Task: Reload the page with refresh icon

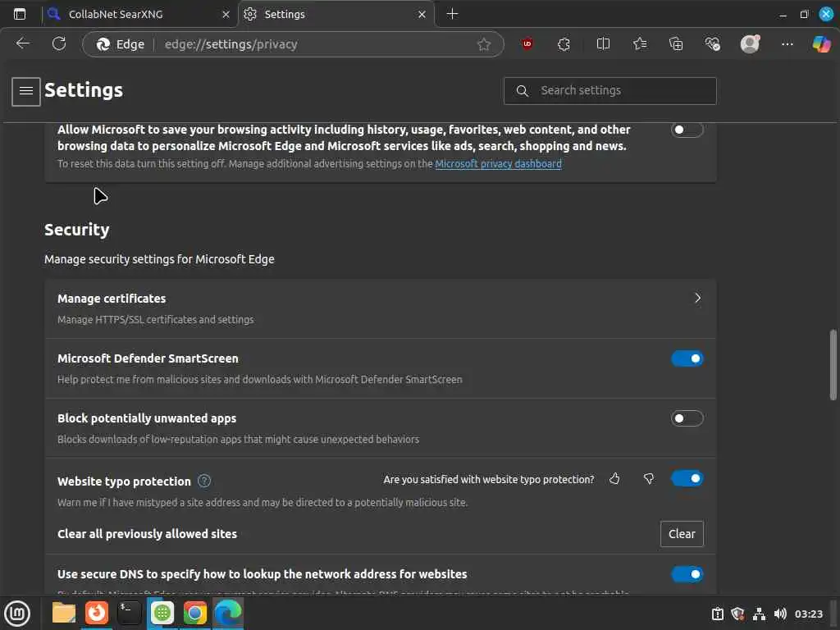Action: tap(59, 44)
